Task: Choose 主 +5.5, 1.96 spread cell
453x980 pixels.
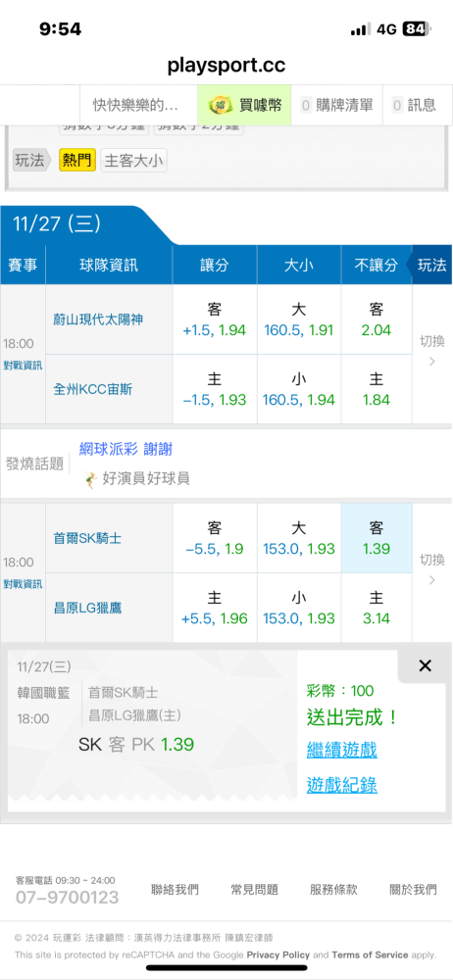Action: pyautogui.click(x=215, y=609)
